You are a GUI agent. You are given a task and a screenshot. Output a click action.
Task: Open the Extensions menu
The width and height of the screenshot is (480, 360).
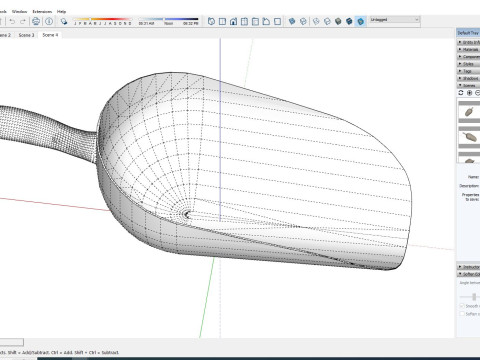(42, 12)
